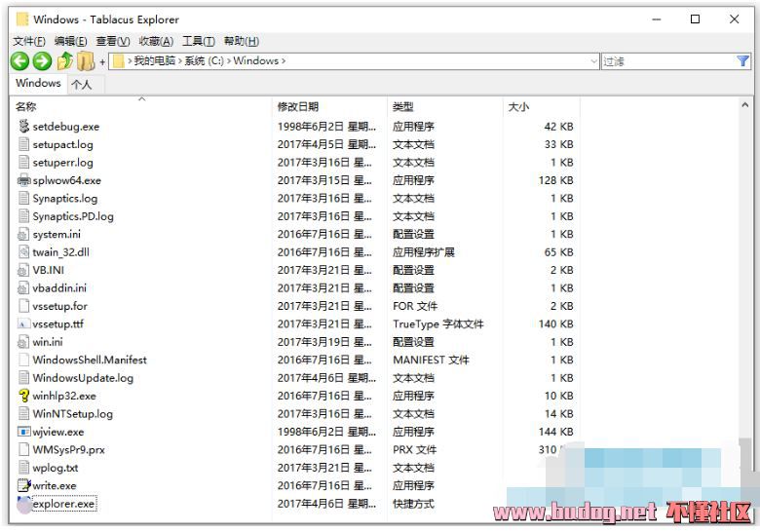Click the setdebug.exe file icon
Image resolution: width=760 pixels, height=532 pixels.
click(x=23, y=126)
